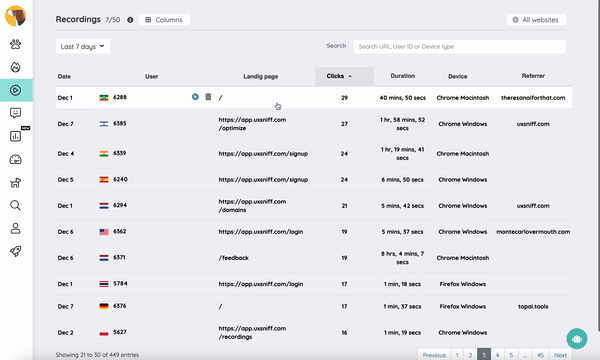Click the Next pagination button
This screenshot has width=600, height=360.
pos(560,355)
